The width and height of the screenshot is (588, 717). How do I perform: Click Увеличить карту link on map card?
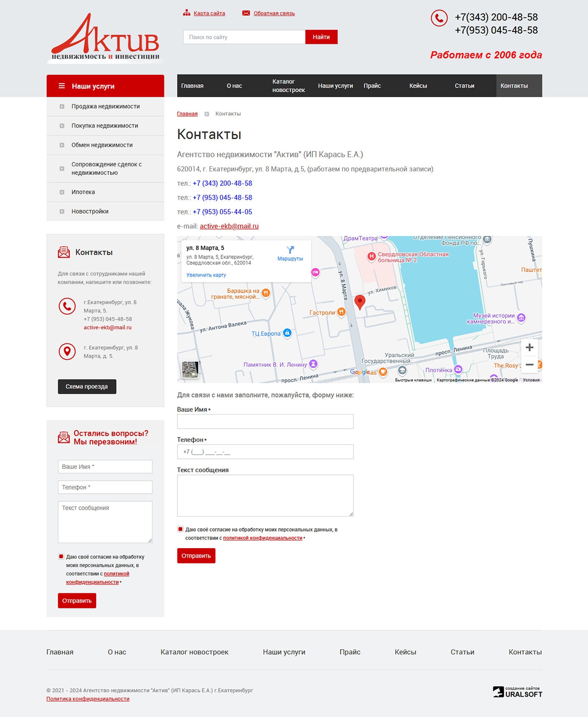tap(206, 275)
